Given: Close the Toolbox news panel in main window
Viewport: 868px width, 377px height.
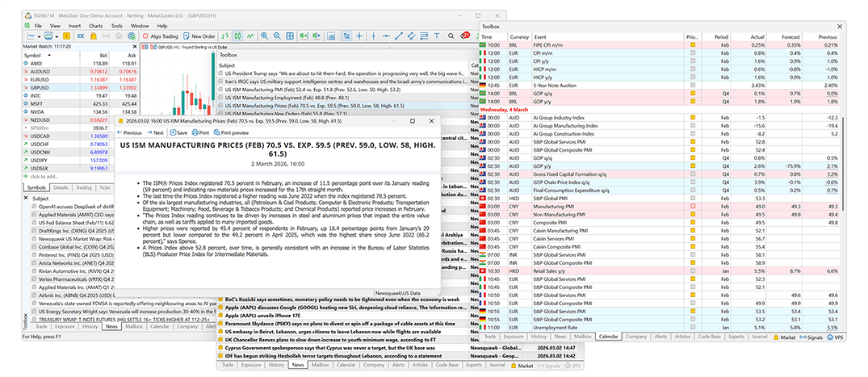Looking at the screenshot, I should point(26,198).
